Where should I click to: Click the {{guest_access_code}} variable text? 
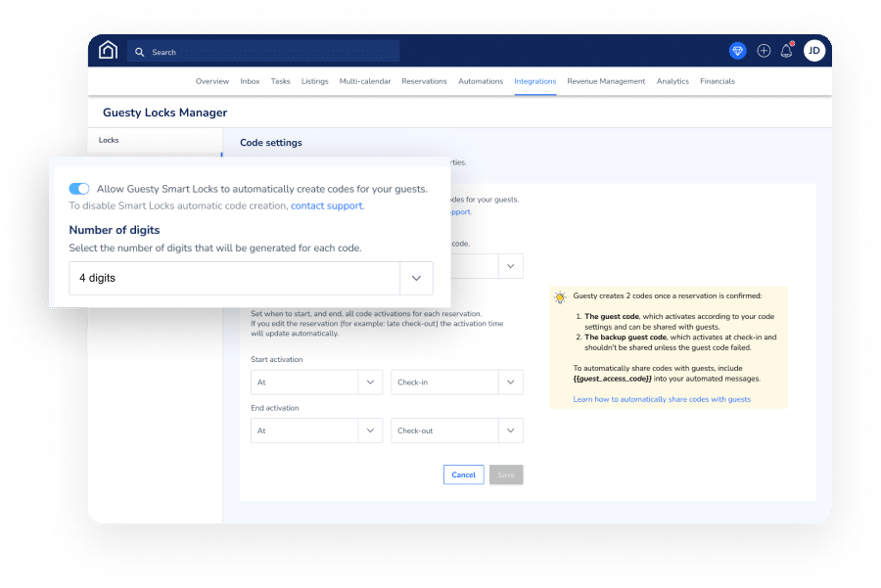[612, 379]
